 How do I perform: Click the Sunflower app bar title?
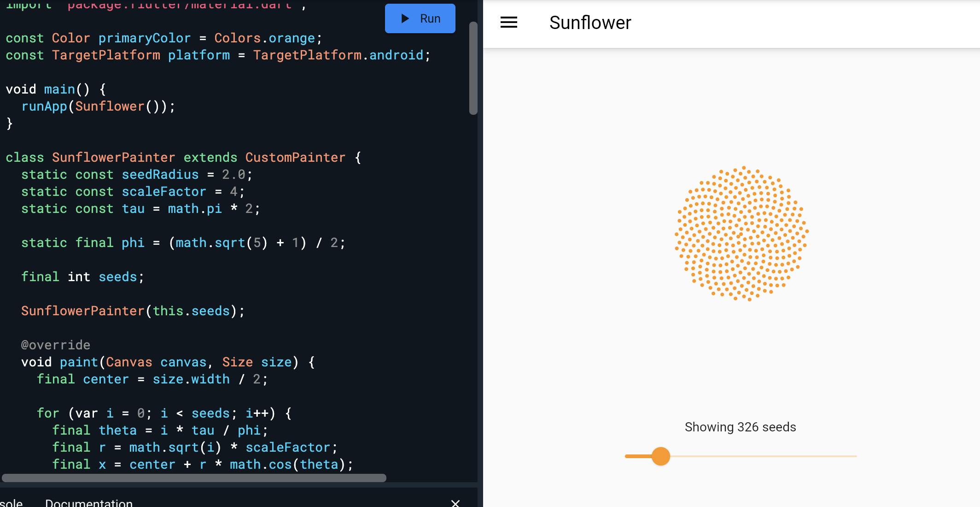(590, 23)
